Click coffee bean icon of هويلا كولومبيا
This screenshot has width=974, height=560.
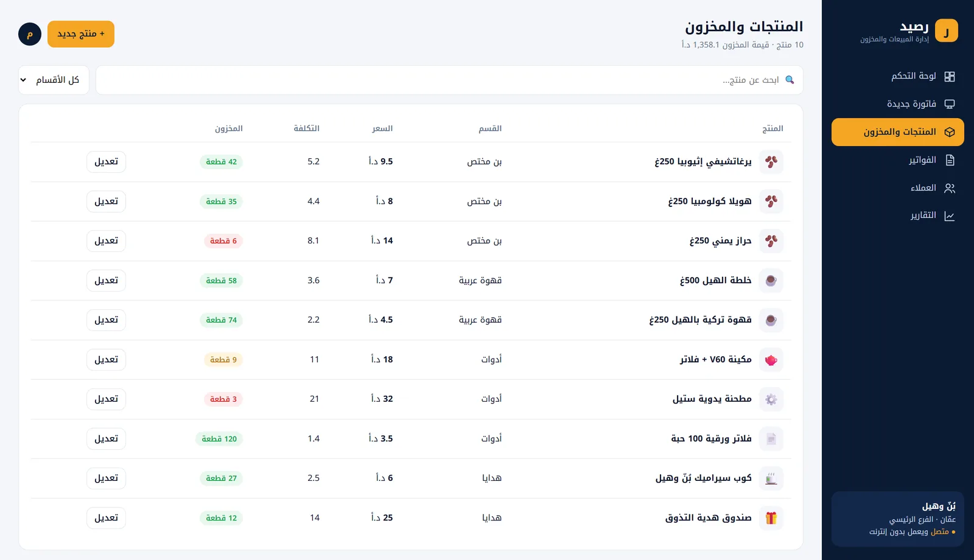click(x=771, y=201)
